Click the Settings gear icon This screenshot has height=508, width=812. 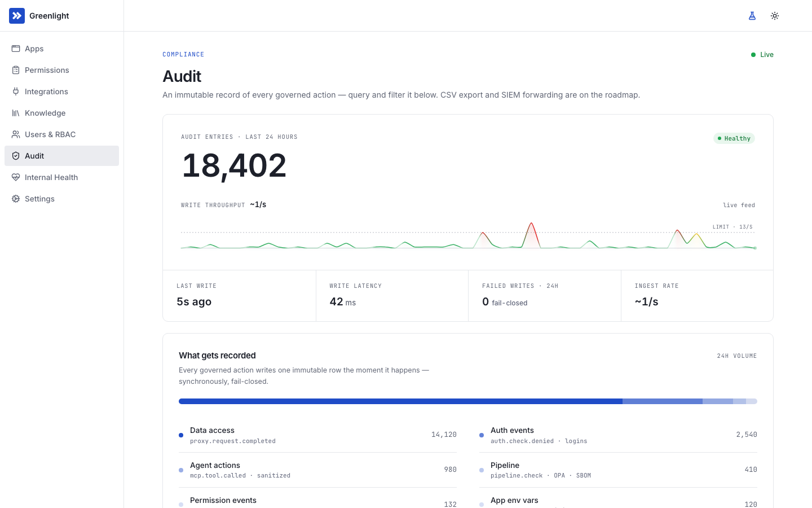pyautogui.click(x=16, y=199)
